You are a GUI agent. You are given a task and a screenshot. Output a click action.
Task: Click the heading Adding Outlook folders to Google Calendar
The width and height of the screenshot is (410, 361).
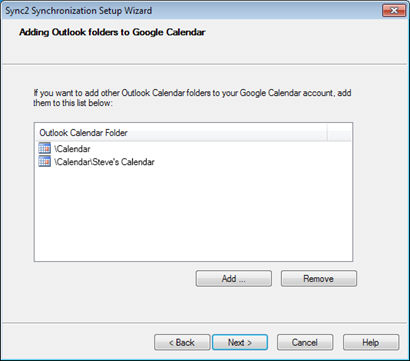(x=112, y=32)
